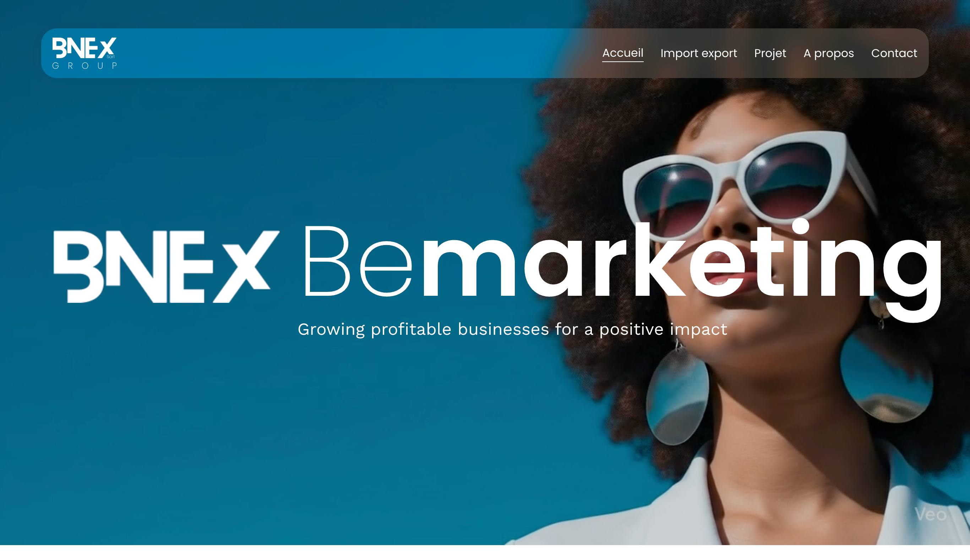This screenshot has height=560, width=970.
Task: Click the BNEX Group logo in navbar
Action: point(84,53)
